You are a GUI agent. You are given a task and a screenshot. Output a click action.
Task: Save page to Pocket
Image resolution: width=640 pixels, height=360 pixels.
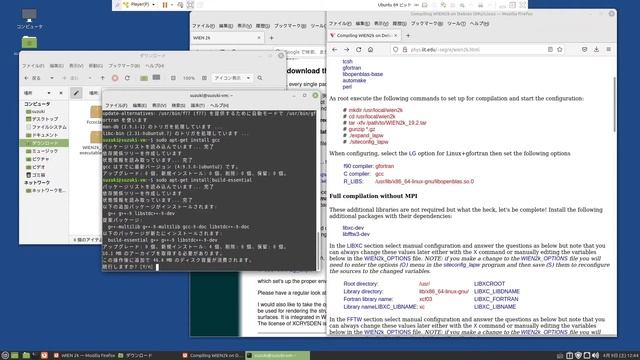(584, 49)
